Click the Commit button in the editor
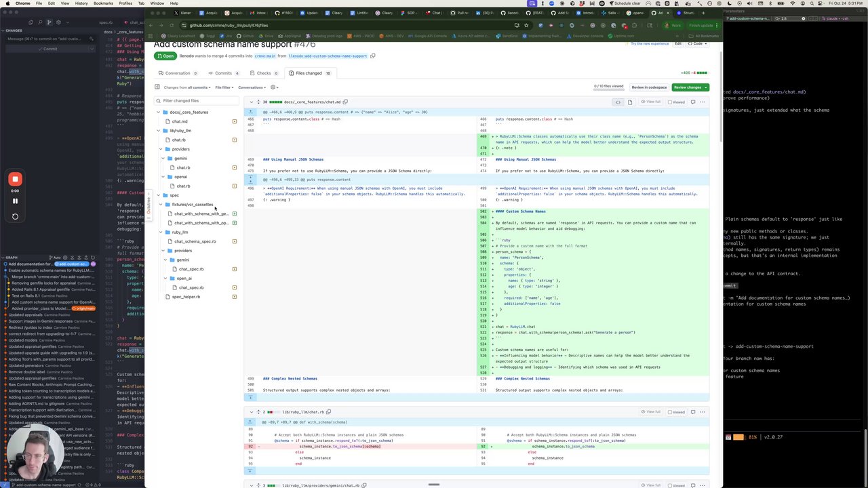The height and width of the screenshot is (488, 868). pos(47,49)
